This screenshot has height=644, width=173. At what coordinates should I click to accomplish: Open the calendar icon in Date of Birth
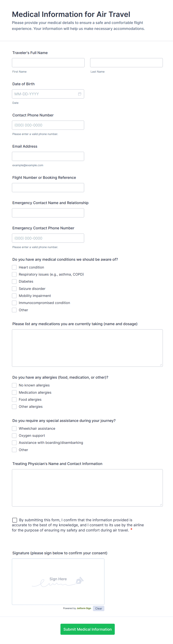(80, 94)
